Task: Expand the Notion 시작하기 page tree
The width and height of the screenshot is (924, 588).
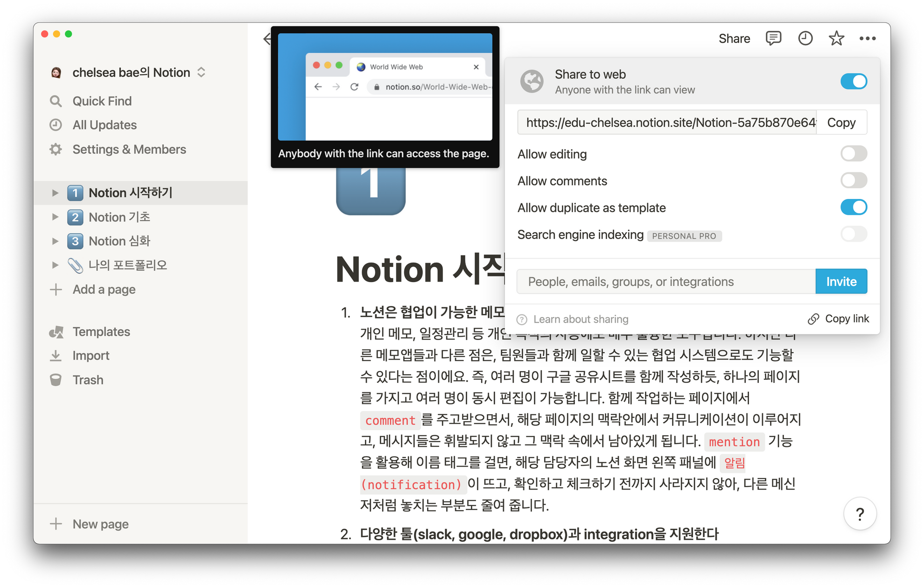Action: tap(55, 192)
